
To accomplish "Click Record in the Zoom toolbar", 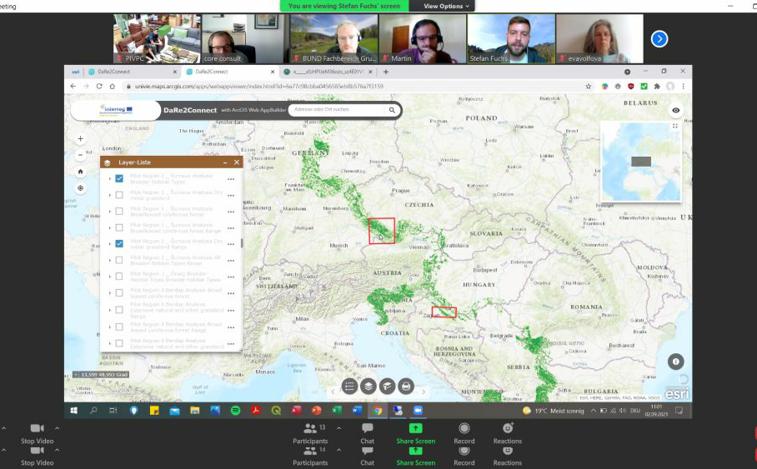I will (x=464, y=433).
